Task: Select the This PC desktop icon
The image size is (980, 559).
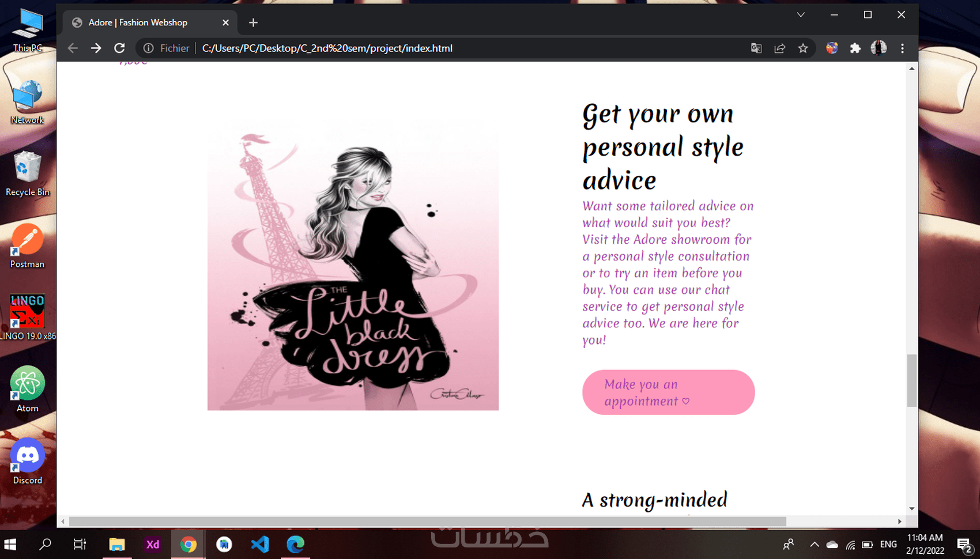Action: 28,31
